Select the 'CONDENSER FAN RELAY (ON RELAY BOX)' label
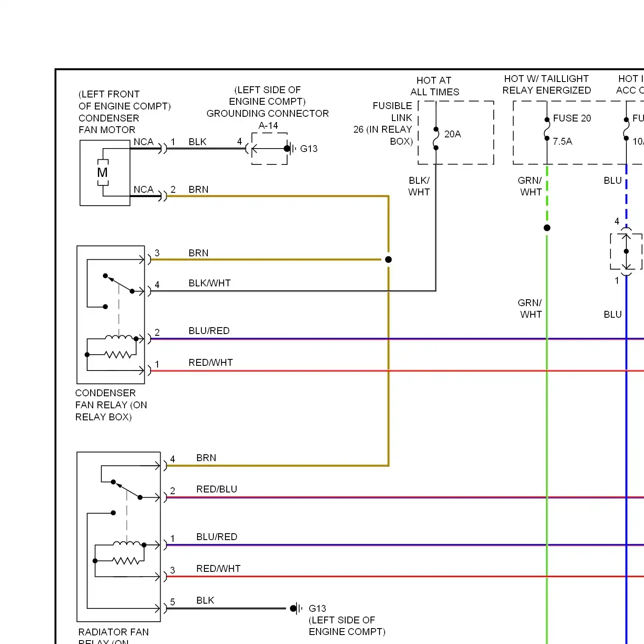The image size is (644, 644). tap(111, 405)
